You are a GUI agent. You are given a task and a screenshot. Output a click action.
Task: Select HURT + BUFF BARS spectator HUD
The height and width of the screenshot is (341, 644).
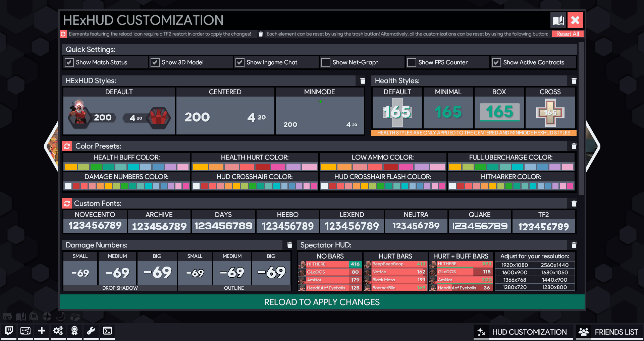coord(461,272)
